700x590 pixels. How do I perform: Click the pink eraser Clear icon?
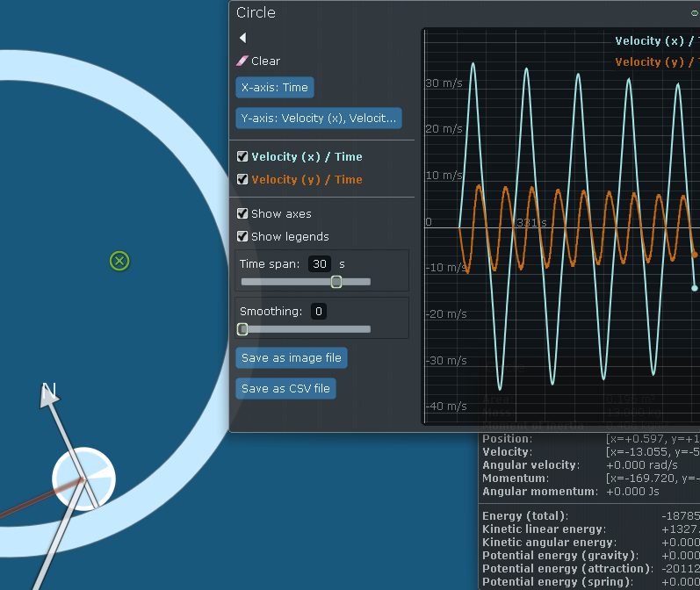click(242, 61)
